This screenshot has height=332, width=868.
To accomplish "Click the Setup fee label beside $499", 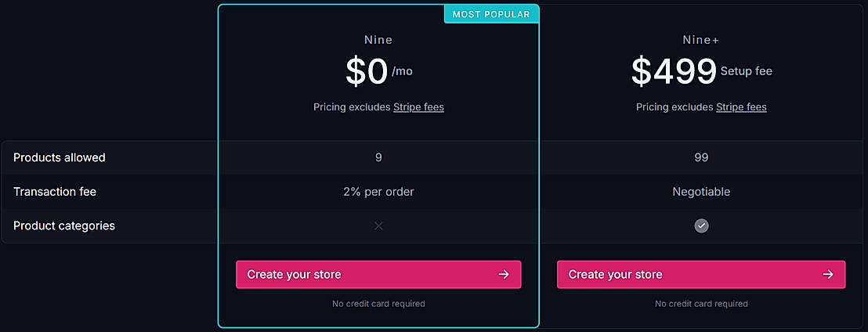I will pyautogui.click(x=746, y=71).
